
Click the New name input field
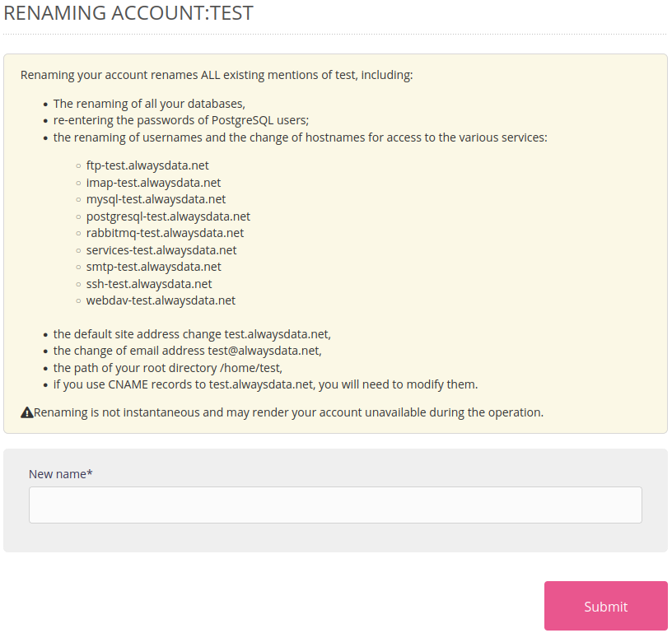tap(335, 505)
